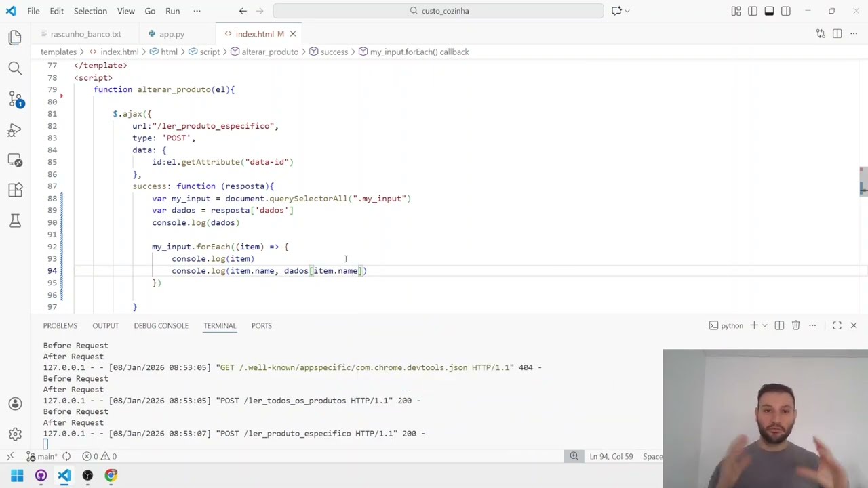Open errors and warnings count in status bar
Image resolution: width=868 pixels, height=488 pixels.
coord(100,456)
